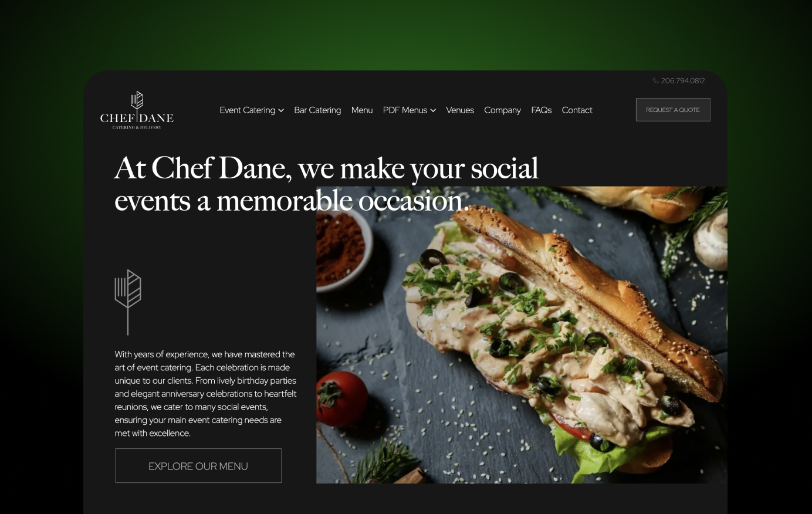Click the Chef Dane logo in header
Screen dimensions: 812x514
[137, 110]
